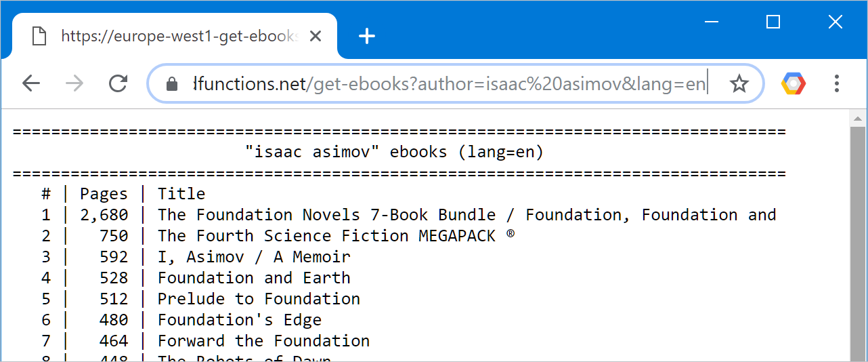Image resolution: width=868 pixels, height=362 pixels.
Task: Open the Chrome three-dot menu
Action: tap(837, 83)
